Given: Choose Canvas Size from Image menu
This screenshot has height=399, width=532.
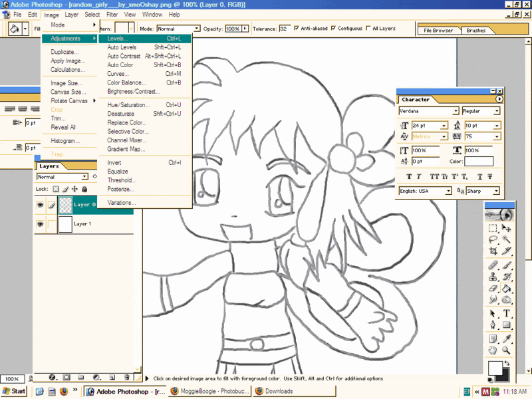Looking at the screenshot, I should (x=69, y=92).
